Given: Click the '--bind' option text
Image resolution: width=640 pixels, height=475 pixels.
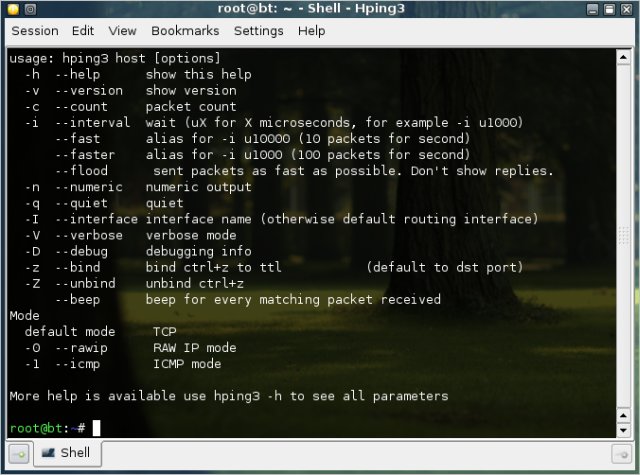Looking at the screenshot, I should pyautogui.click(x=78, y=268).
